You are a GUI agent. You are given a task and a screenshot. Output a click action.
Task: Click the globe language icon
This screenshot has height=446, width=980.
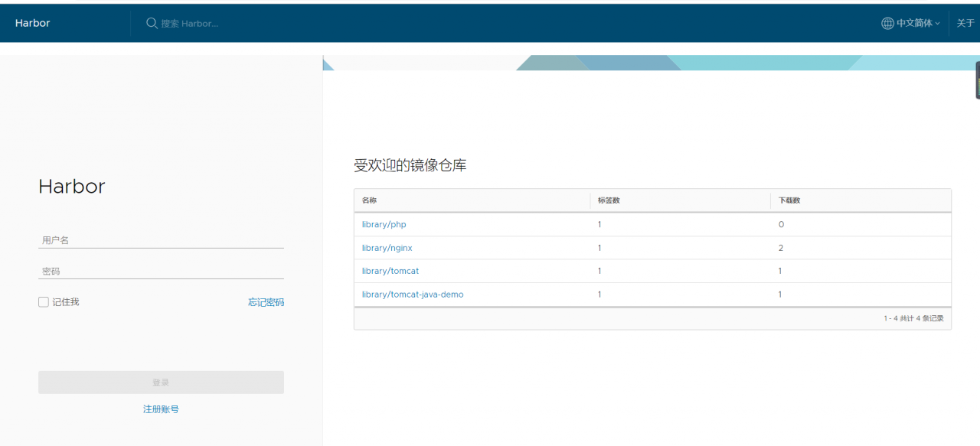[887, 23]
